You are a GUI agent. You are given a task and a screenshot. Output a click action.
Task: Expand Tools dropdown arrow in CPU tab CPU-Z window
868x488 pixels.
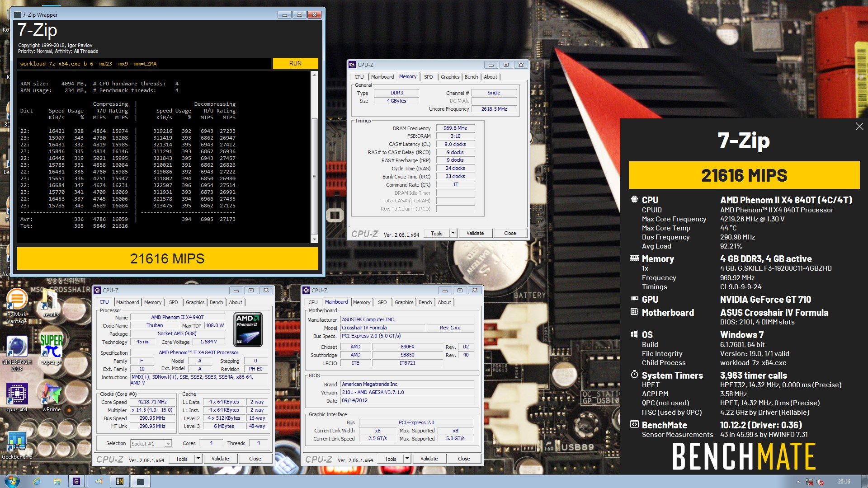click(x=198, y=459)
